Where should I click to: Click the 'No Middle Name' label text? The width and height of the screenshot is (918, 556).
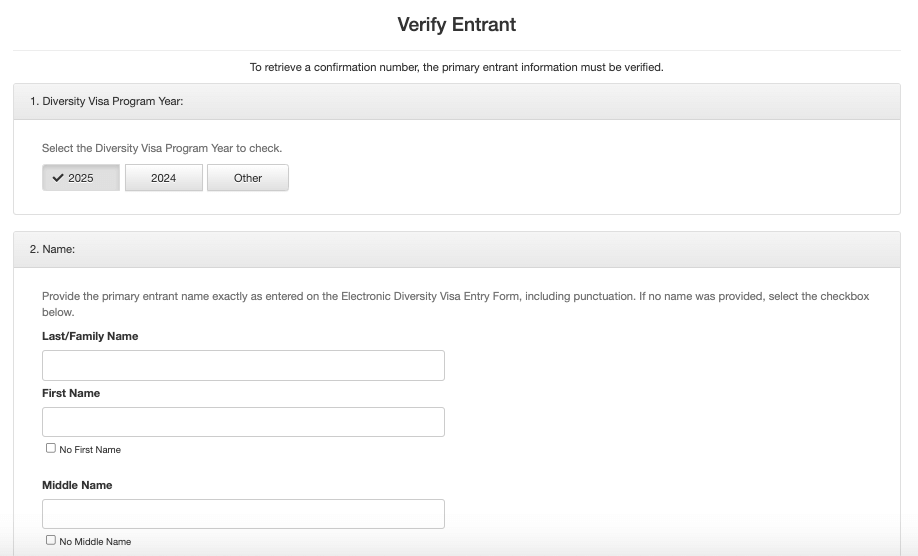tap(95, 542)
